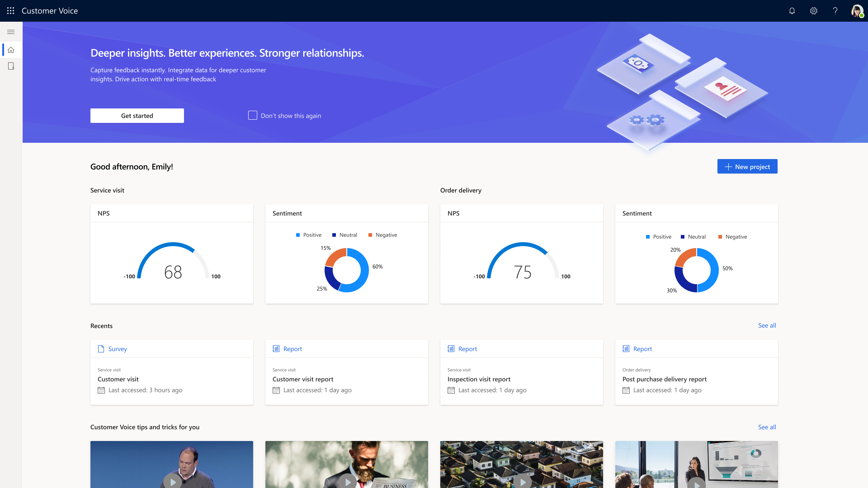Click the Report icon on Customer visit report
This screenshot has width=868, height=488.
pyautogui.click(x=276, y=349)
